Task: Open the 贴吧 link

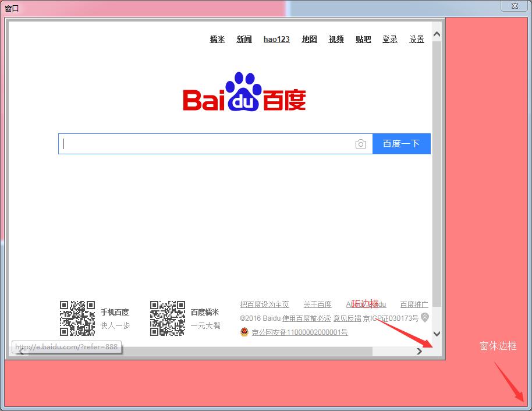Action: pos(363,40)
